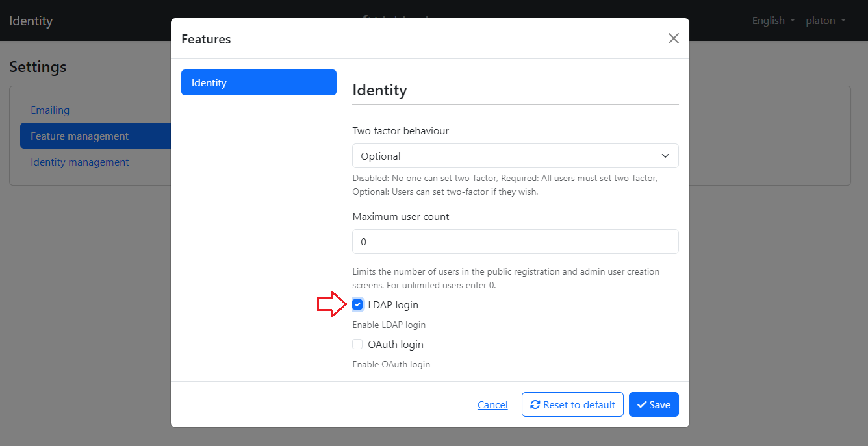This screenshot has width=868, height=446.
Task: Click the LDAP login label text
Action: (392, 304)
